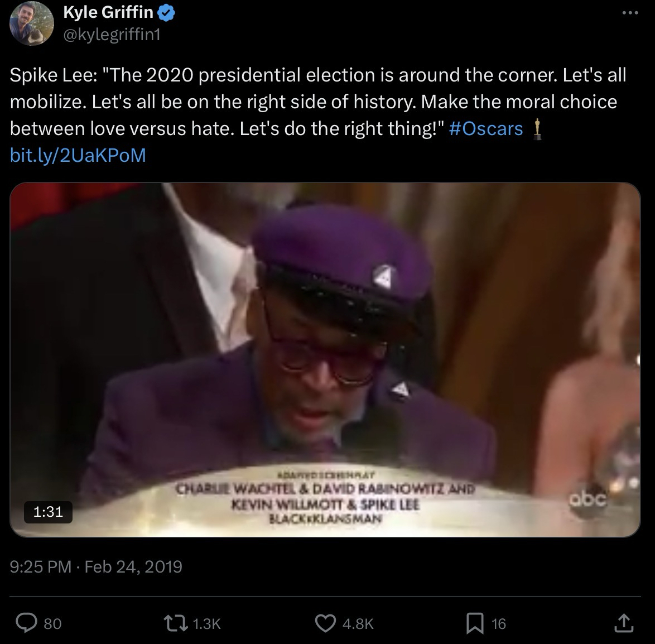Click the share upload icon

point(623,623)
